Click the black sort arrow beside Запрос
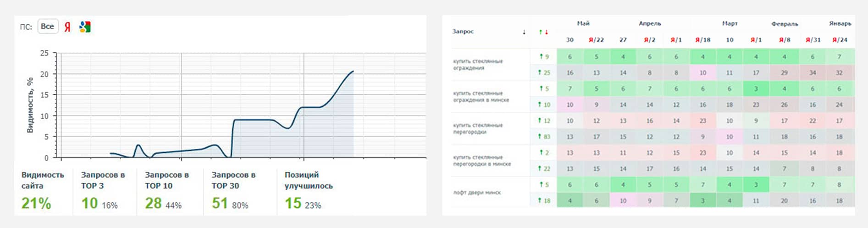 (x=524, y=32)
